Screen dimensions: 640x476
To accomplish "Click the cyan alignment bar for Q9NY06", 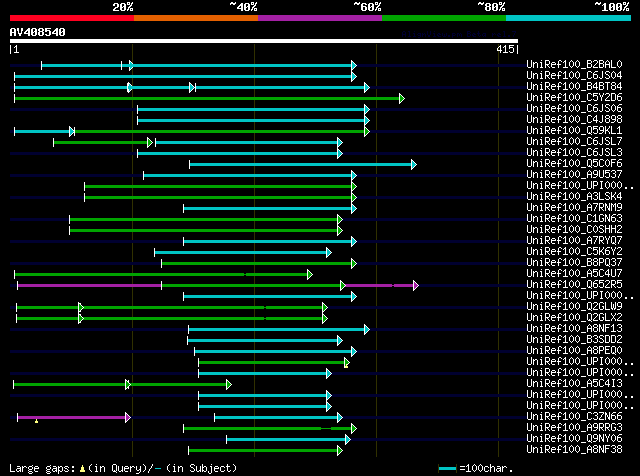I will [286, 440].
